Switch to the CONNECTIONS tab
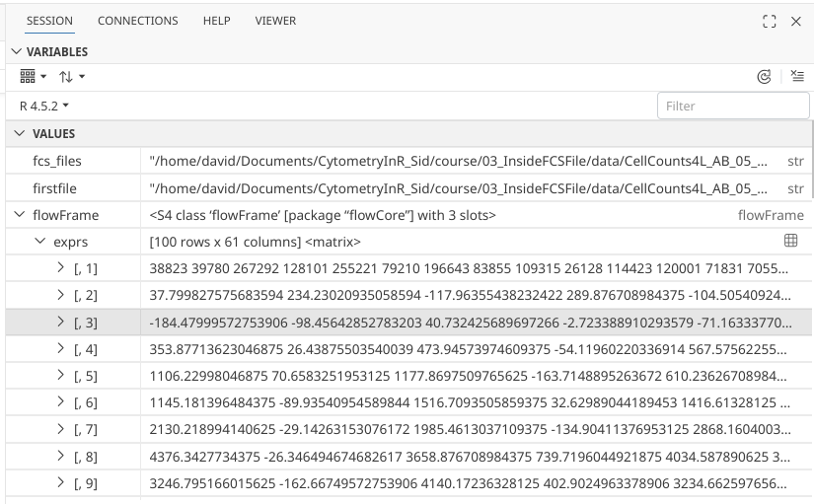The image size is (814, 504). coord(138,21)
